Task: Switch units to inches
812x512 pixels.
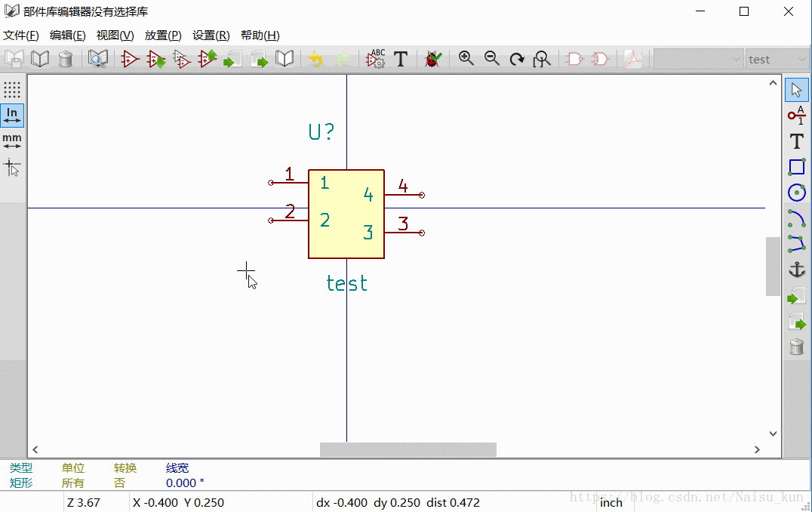Action: point(12,115)
